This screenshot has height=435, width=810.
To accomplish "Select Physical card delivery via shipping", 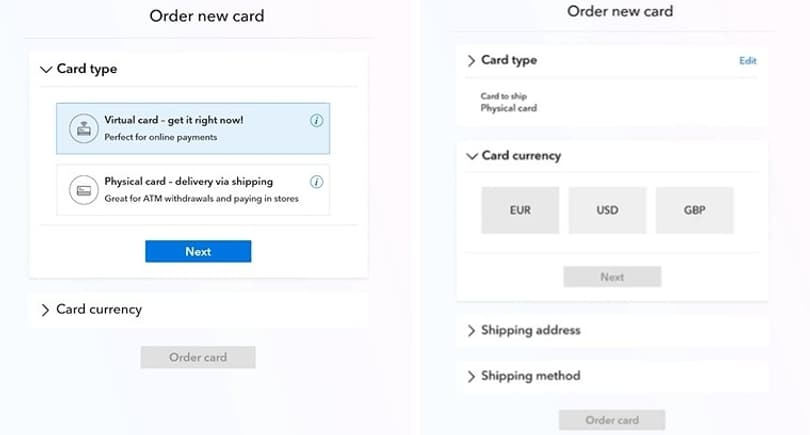I will (193, 190).
